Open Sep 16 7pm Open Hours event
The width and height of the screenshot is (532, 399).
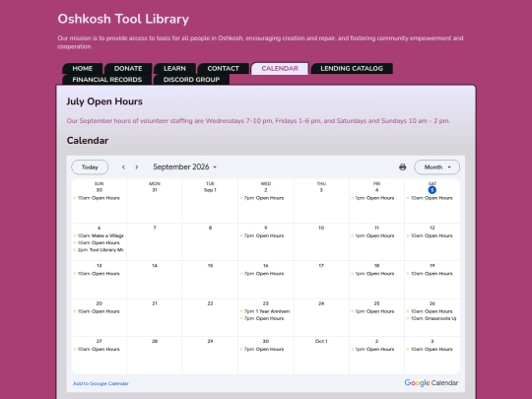pos(264,274)
